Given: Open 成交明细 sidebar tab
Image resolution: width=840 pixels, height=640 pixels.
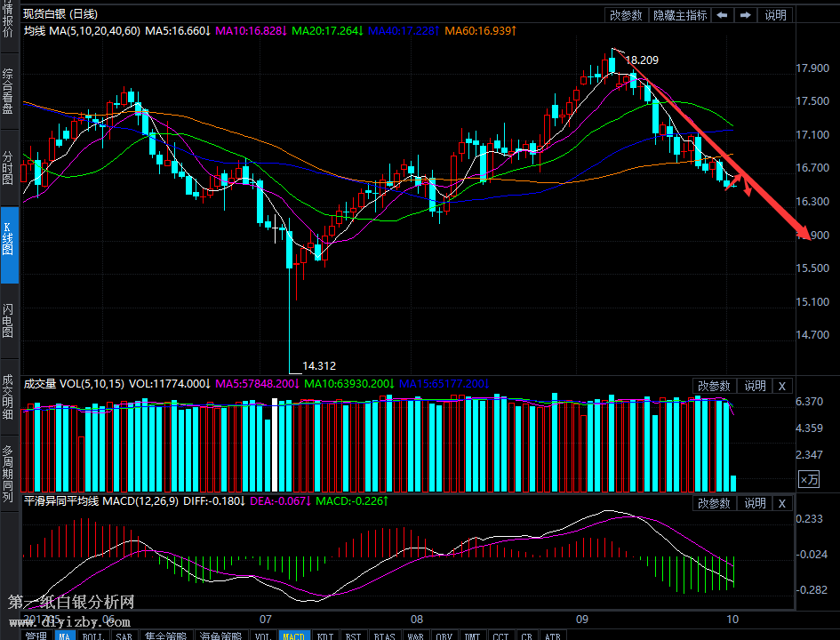Looking at the screenshot, I should (9, 396).
